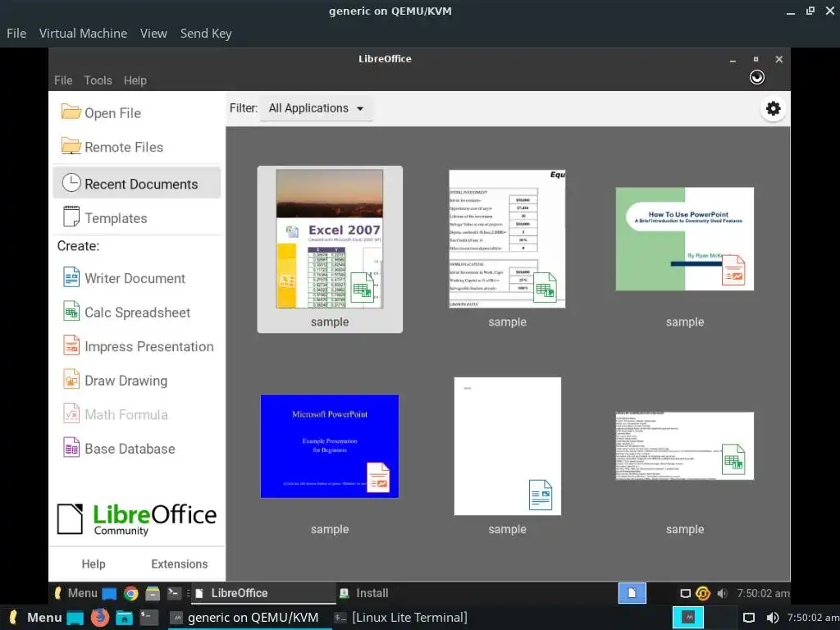Viewport: 840px width, 630px height.
Task: Open the Excel 2007 sample spreadsheet thumbnail
Action: (x=330, y=239)
